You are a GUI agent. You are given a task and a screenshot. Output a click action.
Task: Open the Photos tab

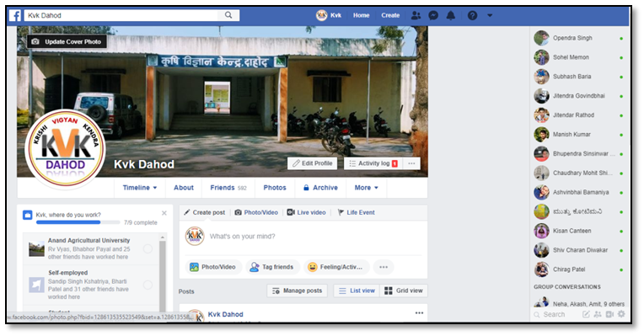[275, 188]
